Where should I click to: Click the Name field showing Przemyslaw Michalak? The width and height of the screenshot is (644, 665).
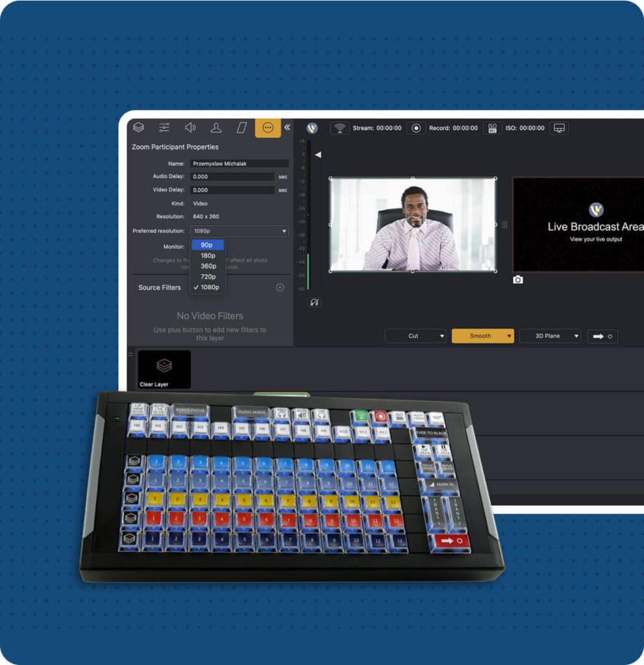(239, 162)
